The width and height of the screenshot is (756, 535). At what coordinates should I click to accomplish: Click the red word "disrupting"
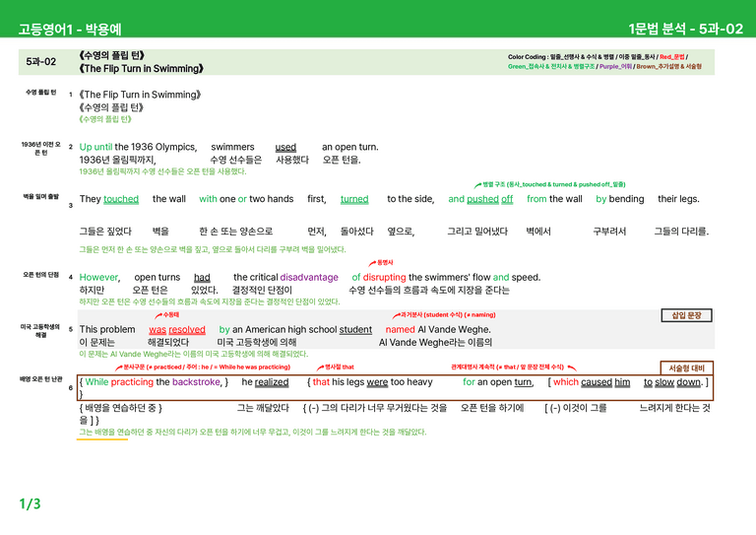click(384, 278)
